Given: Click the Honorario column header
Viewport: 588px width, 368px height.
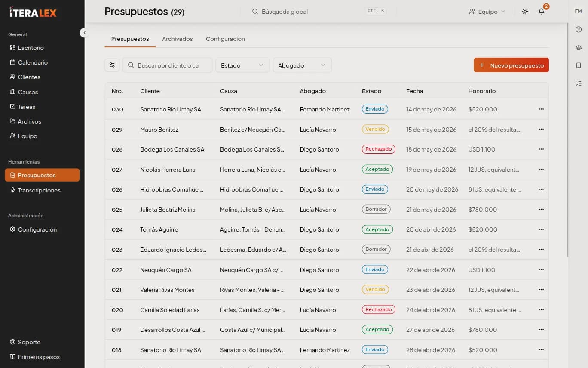Looking at the screenshot, I should (x=482, y=91).
